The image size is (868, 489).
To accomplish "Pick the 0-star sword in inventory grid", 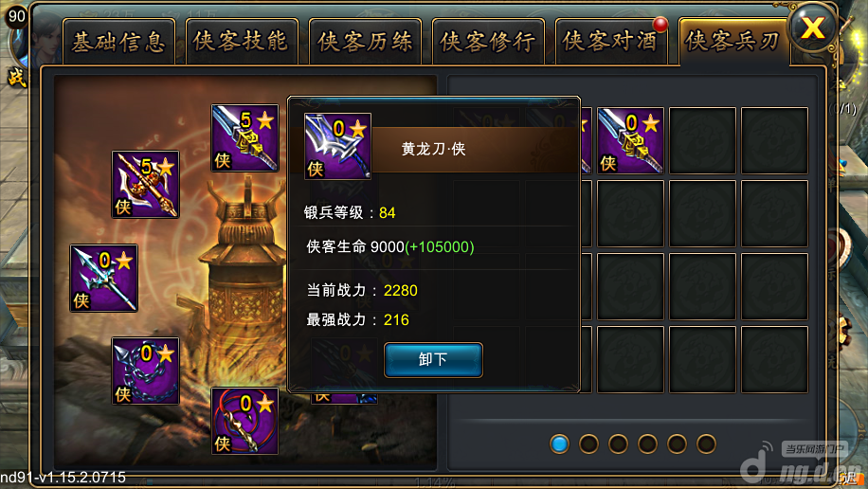I will (630, 140).
